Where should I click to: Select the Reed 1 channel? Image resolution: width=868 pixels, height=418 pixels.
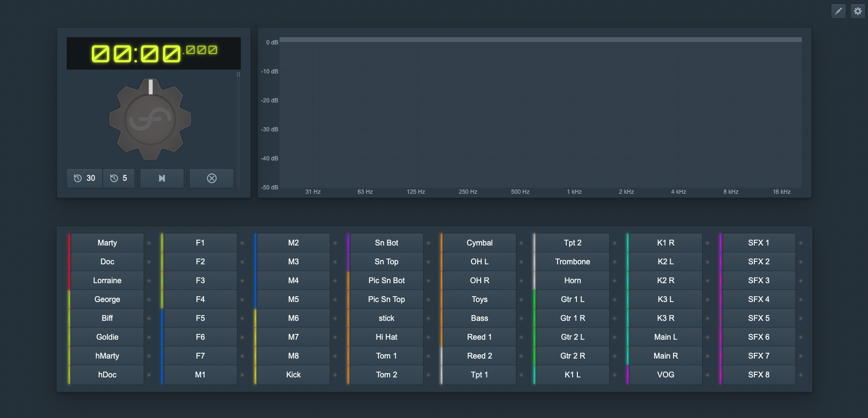coord(480,337)
